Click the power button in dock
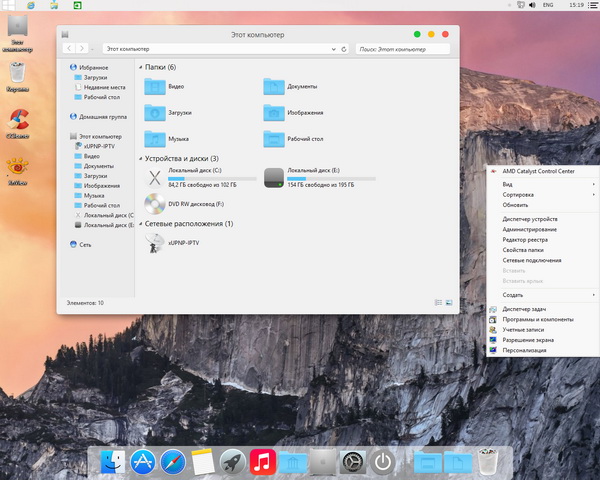600x480 pixels. click(x=383, y=461)
